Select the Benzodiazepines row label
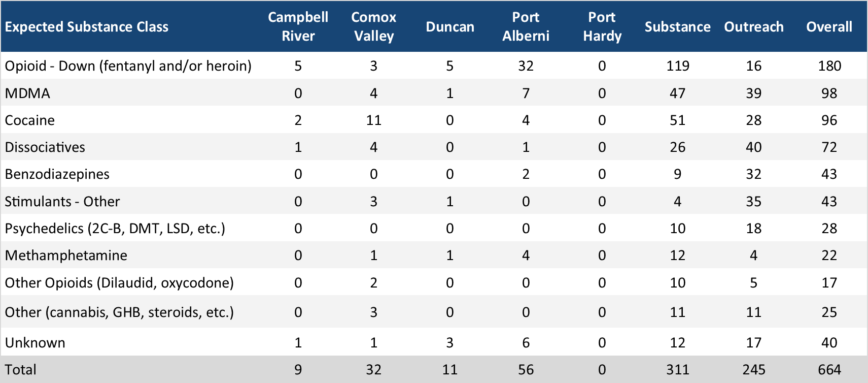This screenshot has height=383, width=868. coord(57,174)
